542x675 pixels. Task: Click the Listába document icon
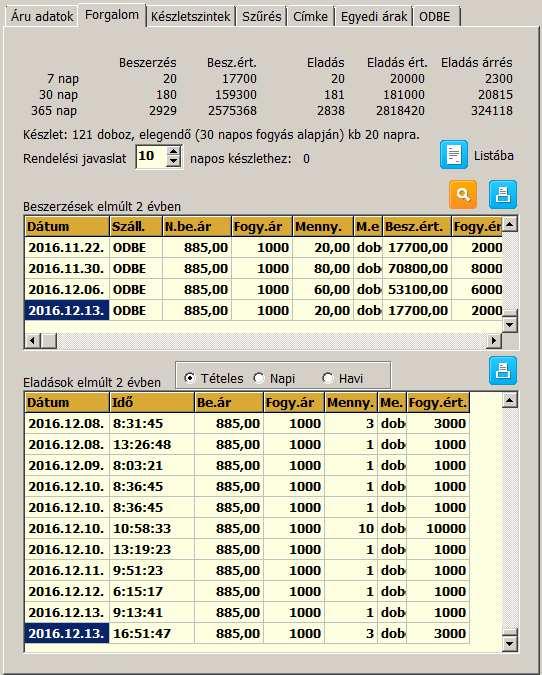[454, 155]
